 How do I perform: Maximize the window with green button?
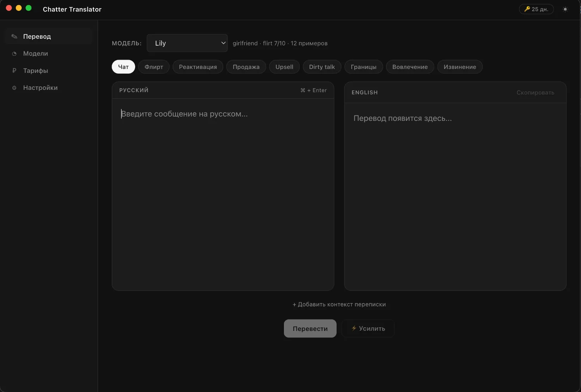[x=28, y=8]
